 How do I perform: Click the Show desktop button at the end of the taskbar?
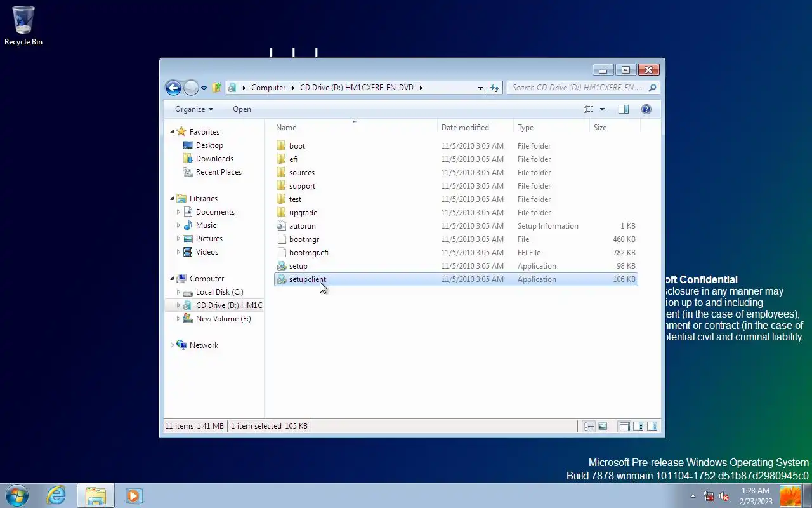point(807,496)
